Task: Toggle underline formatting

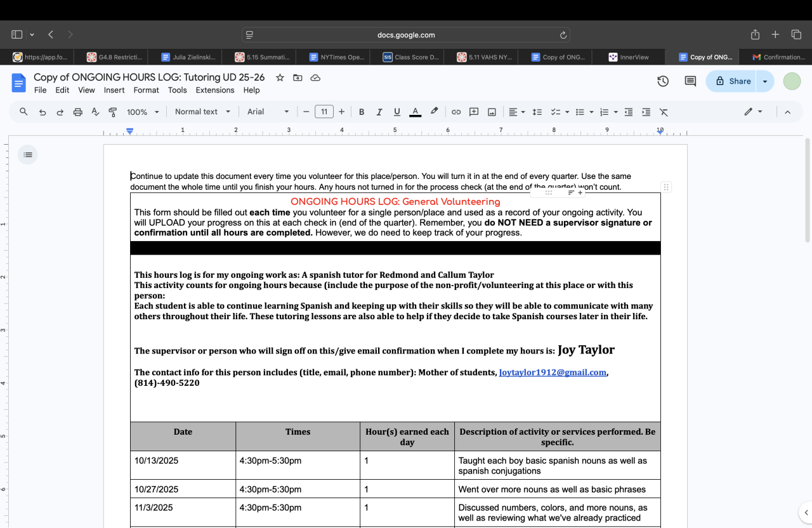Action: coord(397,112)
